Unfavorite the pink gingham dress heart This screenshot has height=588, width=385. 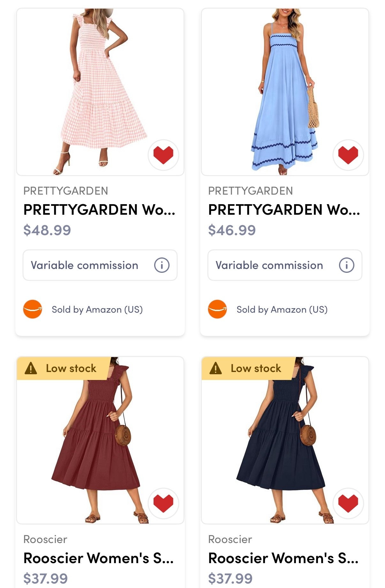point(163,155)
